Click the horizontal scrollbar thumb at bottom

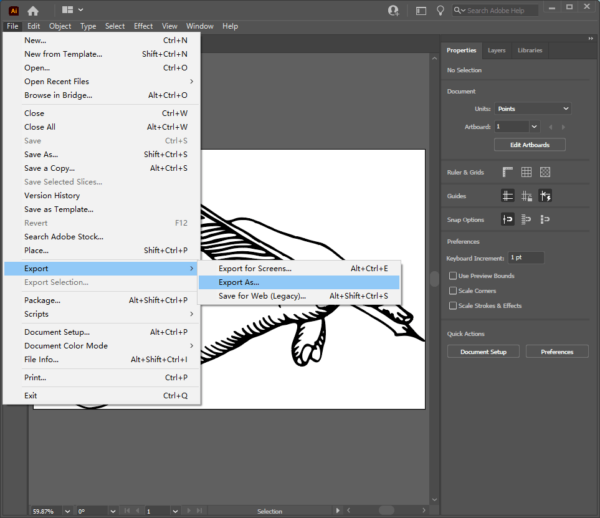click(386, 510)
